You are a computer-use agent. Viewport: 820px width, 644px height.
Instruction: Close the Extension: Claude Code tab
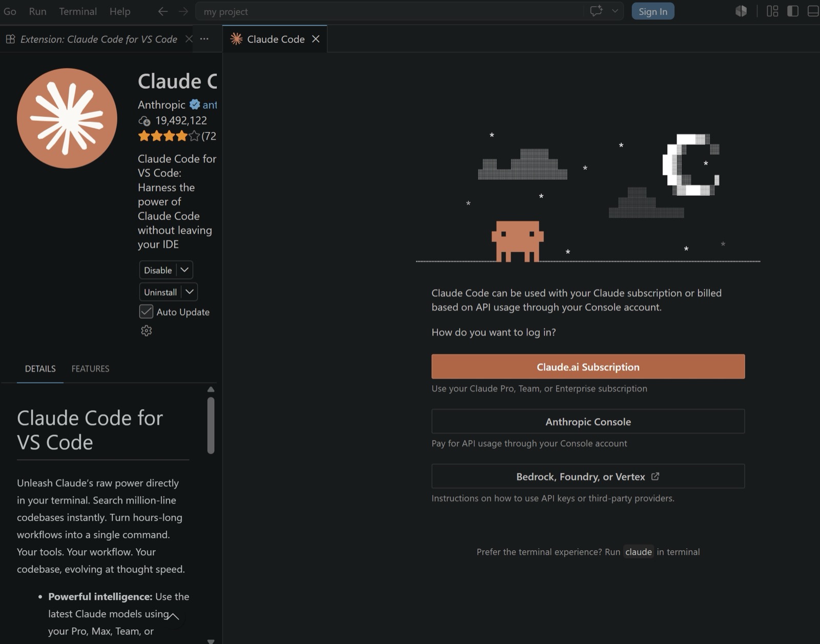pos(189,39)
